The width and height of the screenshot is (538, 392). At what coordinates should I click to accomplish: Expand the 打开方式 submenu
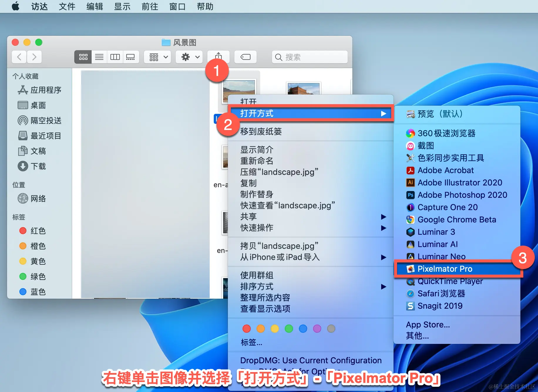pyautogui.click(x=311, y=113)
